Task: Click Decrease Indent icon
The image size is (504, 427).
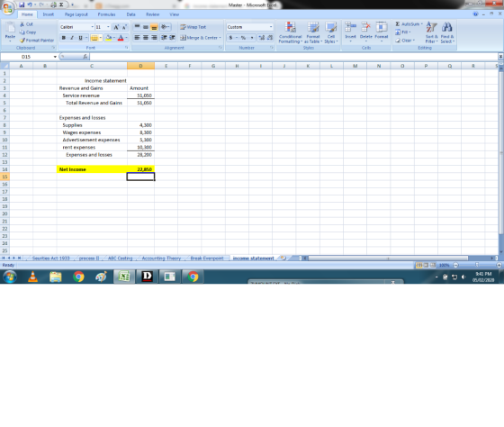Action: click(x=164, y=38)
